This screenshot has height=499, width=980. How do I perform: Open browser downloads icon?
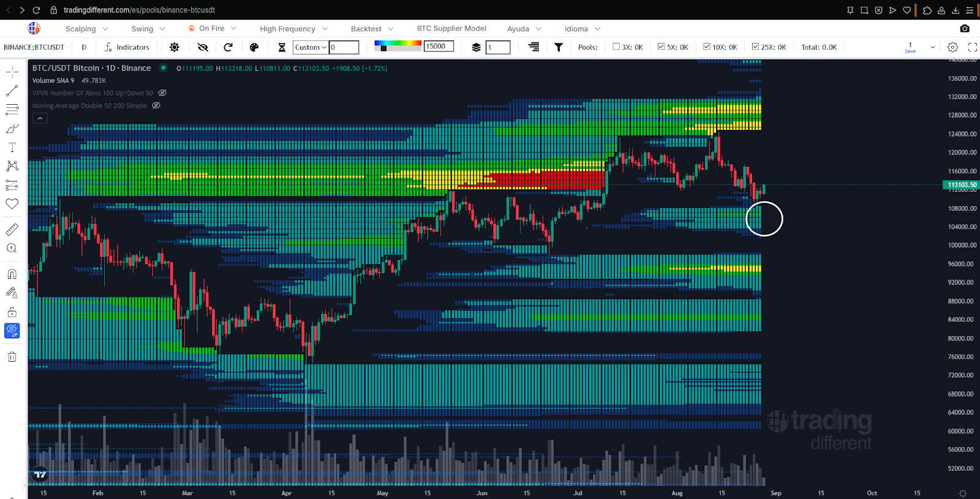956,10
